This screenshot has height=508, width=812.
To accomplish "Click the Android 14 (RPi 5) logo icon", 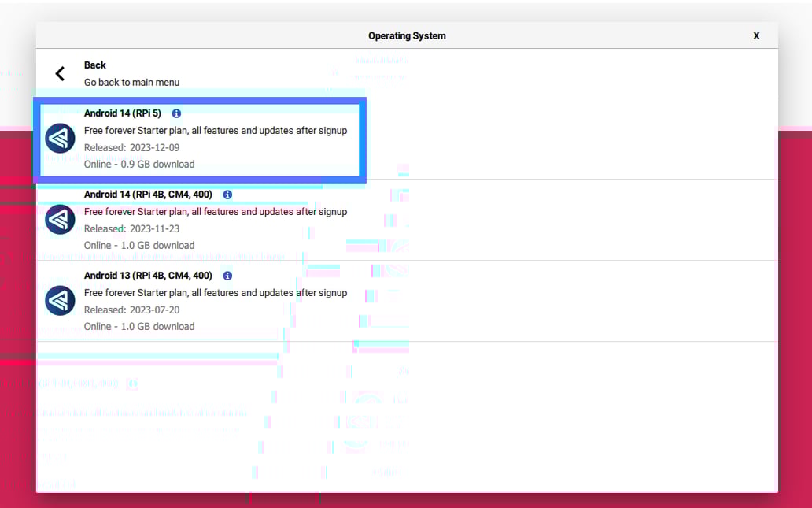I will click(x=60, y=139).
